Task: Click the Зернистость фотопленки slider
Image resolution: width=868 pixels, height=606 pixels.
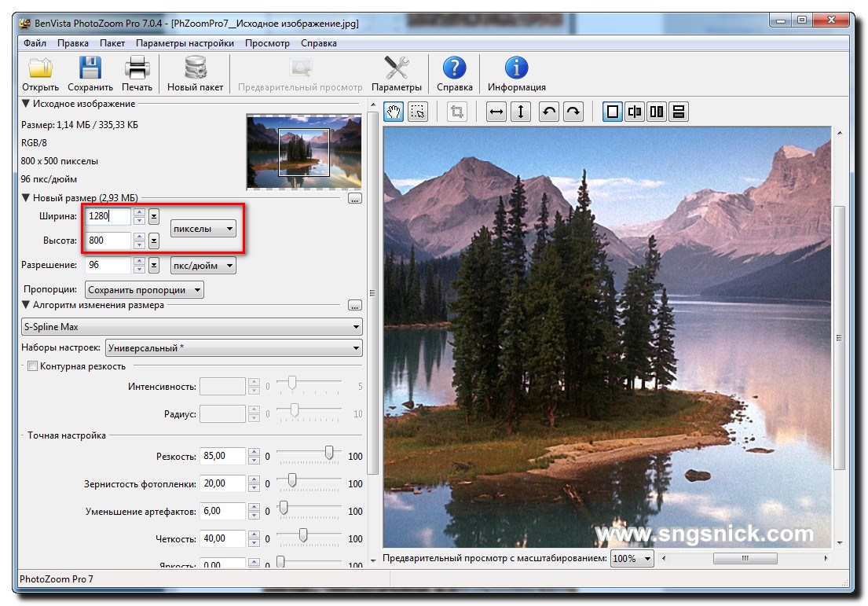Action: 309,483
